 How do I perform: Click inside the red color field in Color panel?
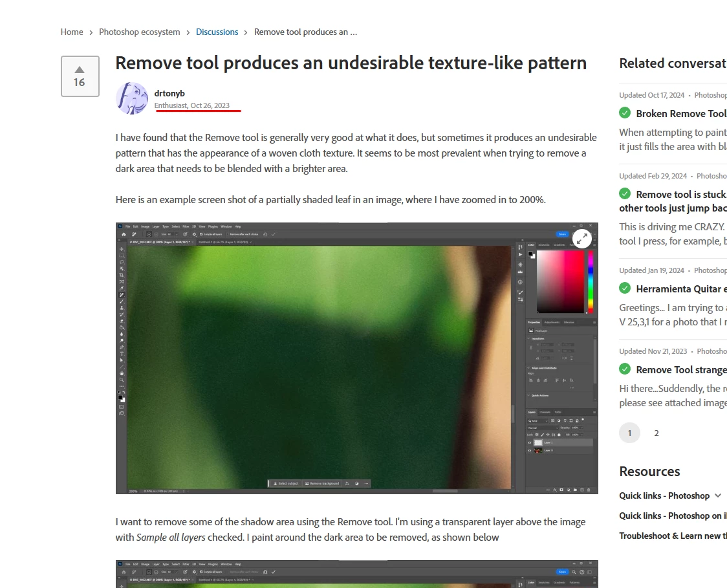coord(561,281)
